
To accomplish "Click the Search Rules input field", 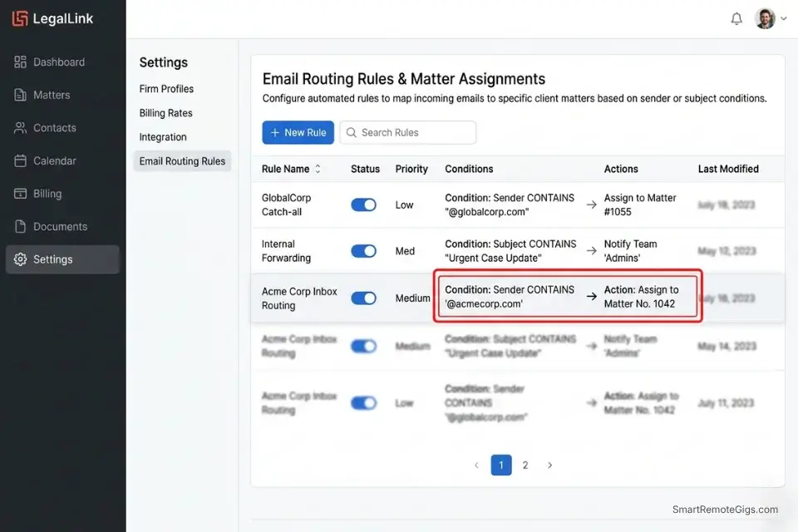I will coord(408,132).
